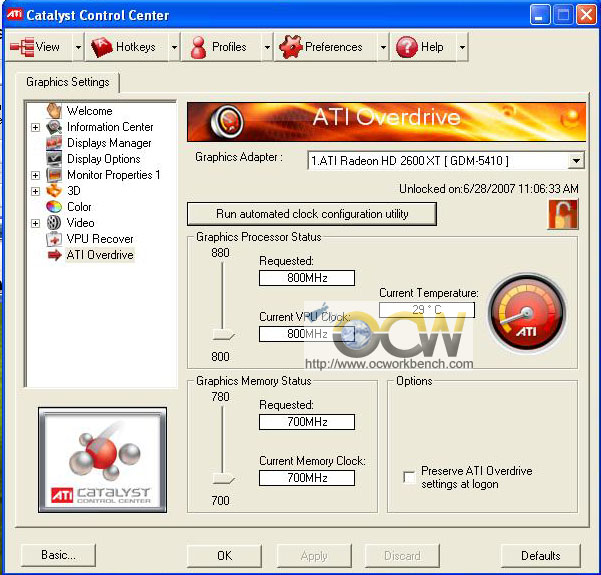Select the Graphics Settings tab
Image resolution: width=601 pixels, height=575 pixels.
(67, 82)
